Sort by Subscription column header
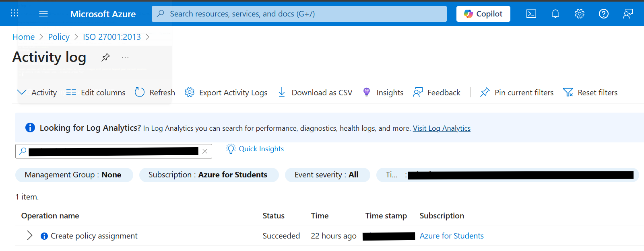644x251 pixels. (x=442, y=216)
